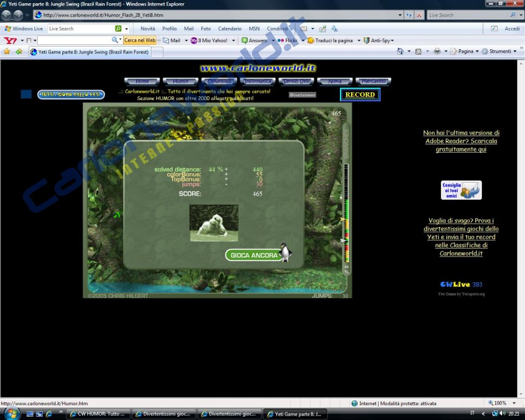Go forward with the browser Forward arrow

(x=18, y=15)
